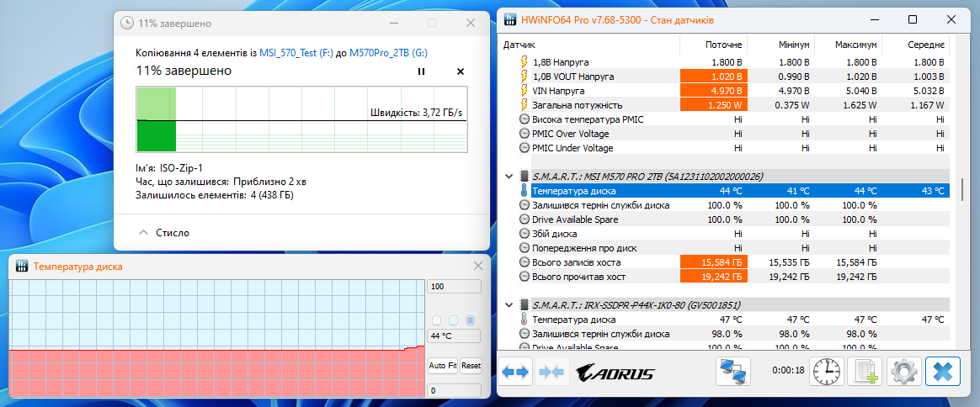The width and height of the screenshot is (980, 407).
Task: Click lightning icon beside Загальна потужність
Action: point(524,105)
